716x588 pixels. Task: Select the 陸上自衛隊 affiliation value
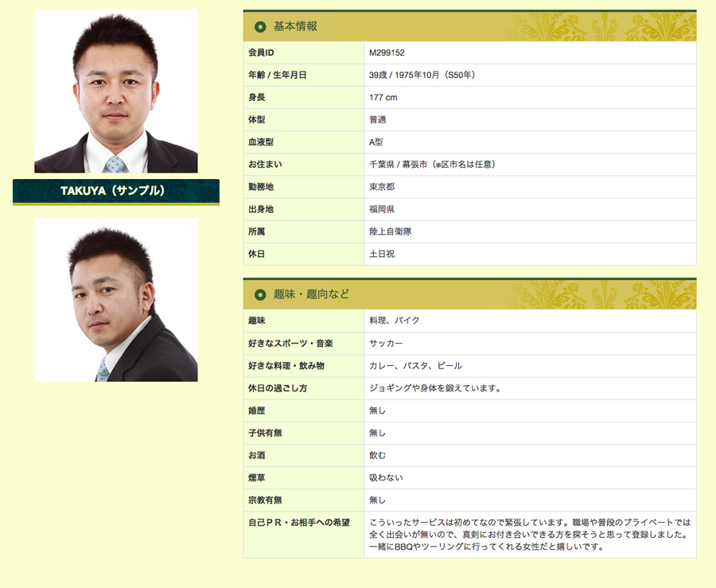[391, 232]
